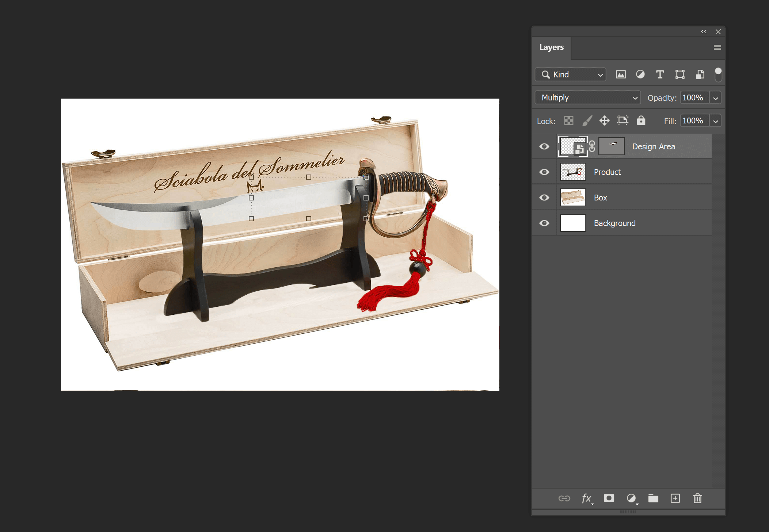Lock transparent pixels icon

(569, 121)
